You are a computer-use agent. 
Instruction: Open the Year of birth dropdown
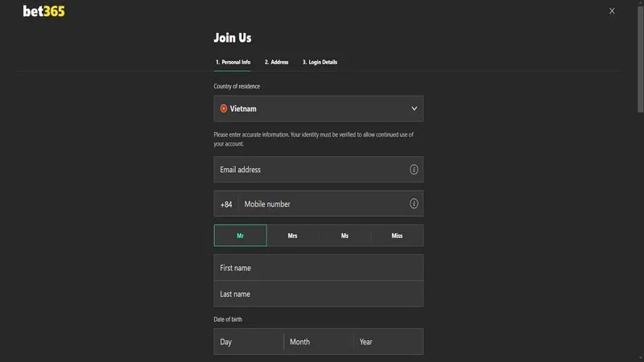(388, 342)
